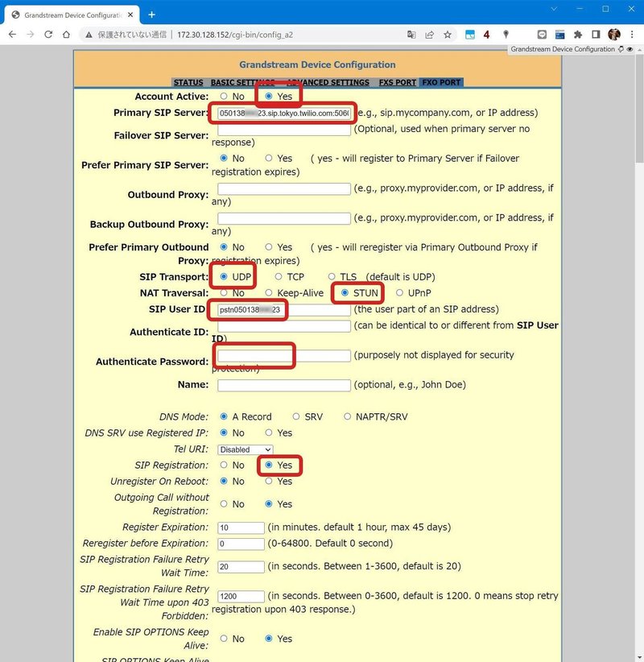Choose UPnP for NAT Traversal
The height and width of the screenshot is (662, 644).
tap(399, 292)
